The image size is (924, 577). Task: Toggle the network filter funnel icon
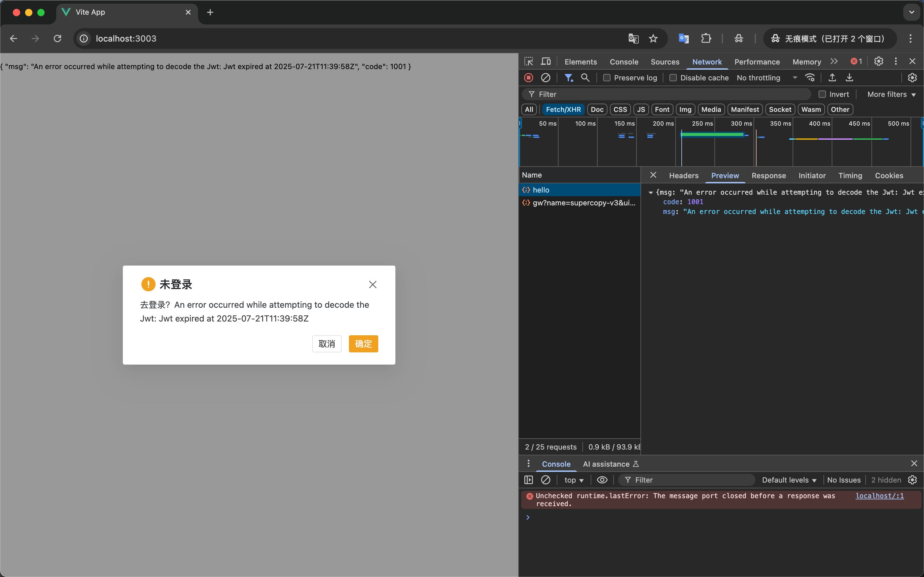pos(568,78)
